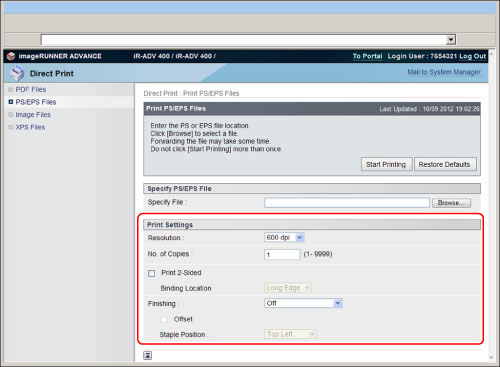Click the back-to-top arrow icon

147,355
